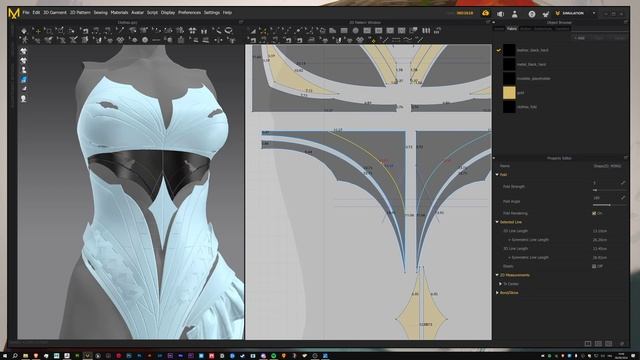This screenshot has height=360, width=640.
Task: Open the Avatar menu
Action: click(137, 13)
